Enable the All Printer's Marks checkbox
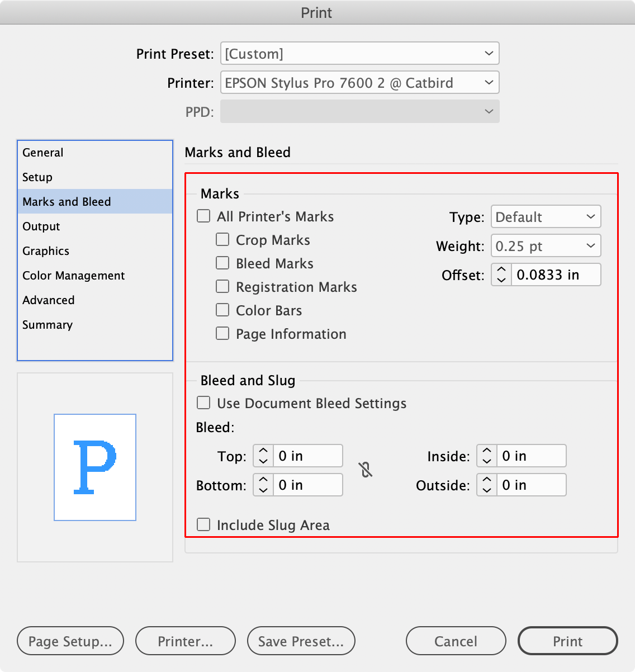The image size is (635, 672). [203, 216]
